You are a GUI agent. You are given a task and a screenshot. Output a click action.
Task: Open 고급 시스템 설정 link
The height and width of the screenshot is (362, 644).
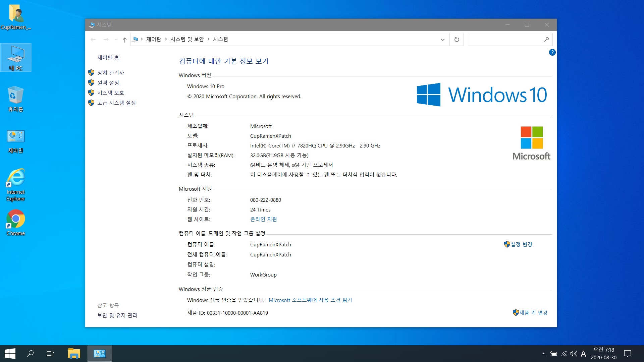(116, 103)
